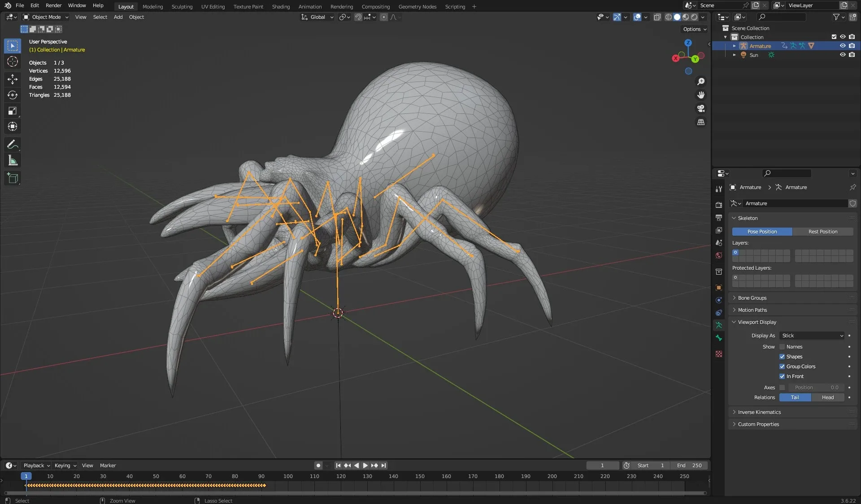The width and height of the screenshot is (861, 504).
Task: Set Relations to Head
Action: click(827, 397)
